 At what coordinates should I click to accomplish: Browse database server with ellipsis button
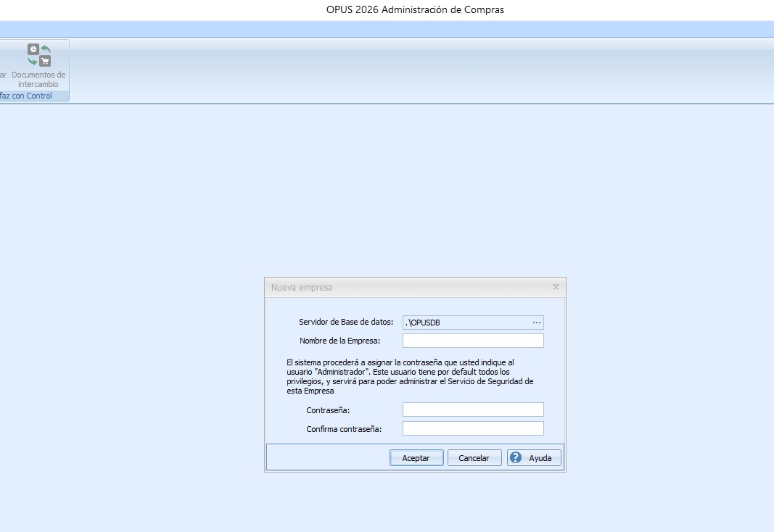pos(537,323)
